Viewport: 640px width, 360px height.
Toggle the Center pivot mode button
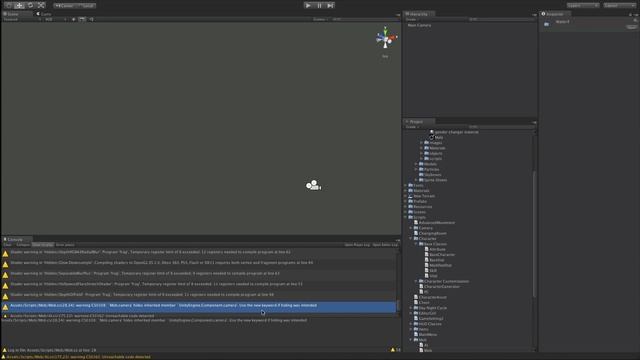[64, 6]
